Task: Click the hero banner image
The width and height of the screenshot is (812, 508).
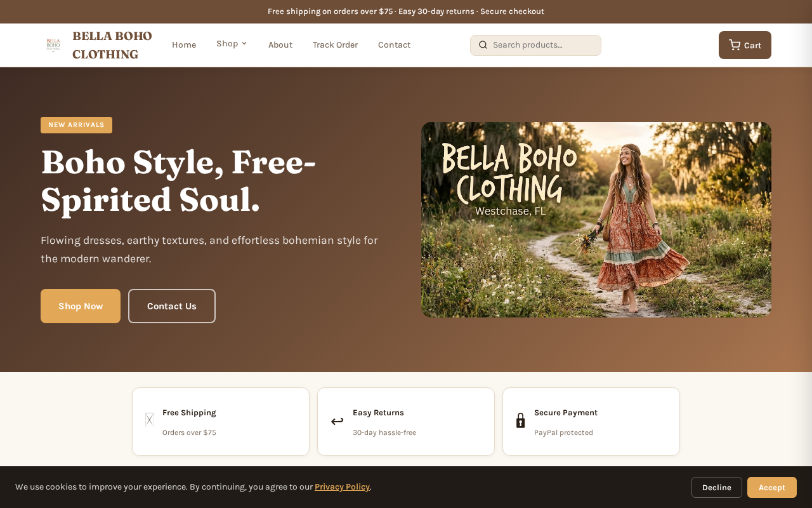Action: [x=596, y=220]
